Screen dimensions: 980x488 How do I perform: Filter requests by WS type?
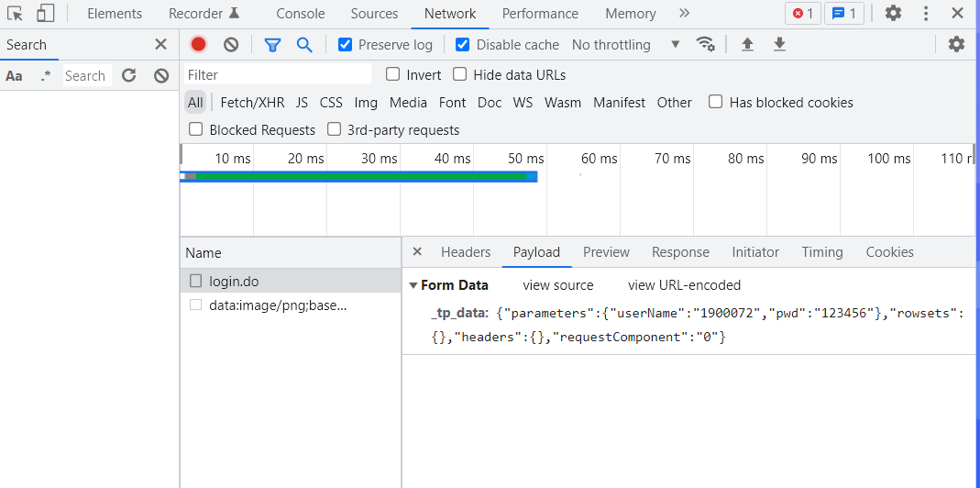(x=523, y=103)
